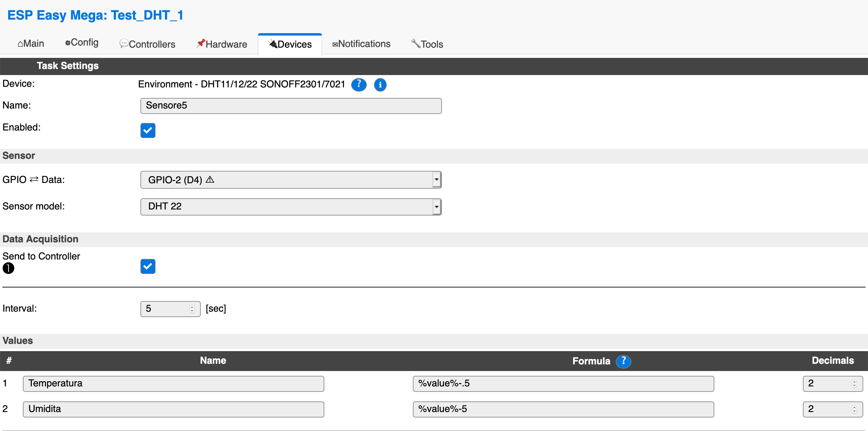Click the blue help question mark next to Device
868x431 pixels.
coord(359,84)
